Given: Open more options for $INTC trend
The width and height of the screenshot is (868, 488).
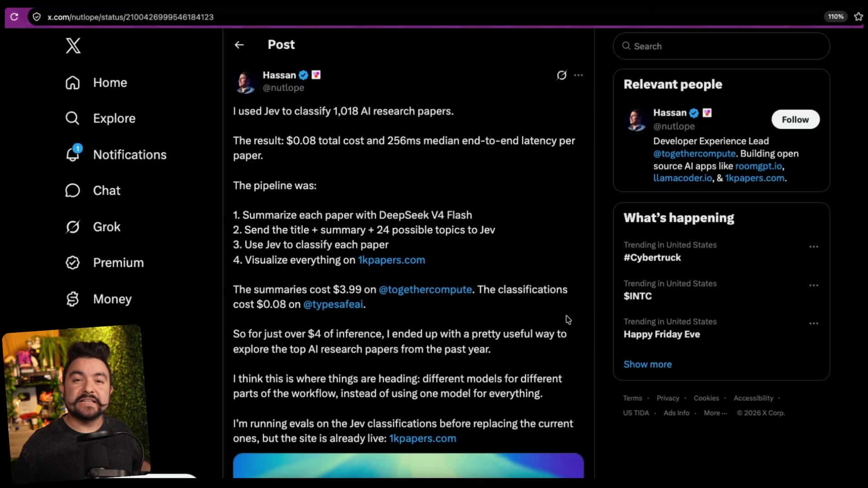Looking at the screenshot, I should tap(814, 286).
